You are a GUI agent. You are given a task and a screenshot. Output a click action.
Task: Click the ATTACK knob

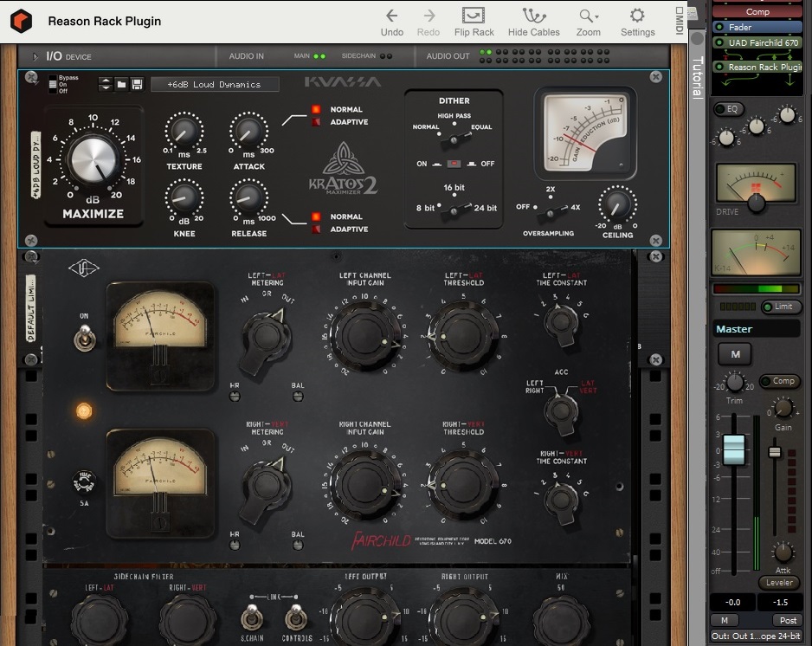click(248, 132)
